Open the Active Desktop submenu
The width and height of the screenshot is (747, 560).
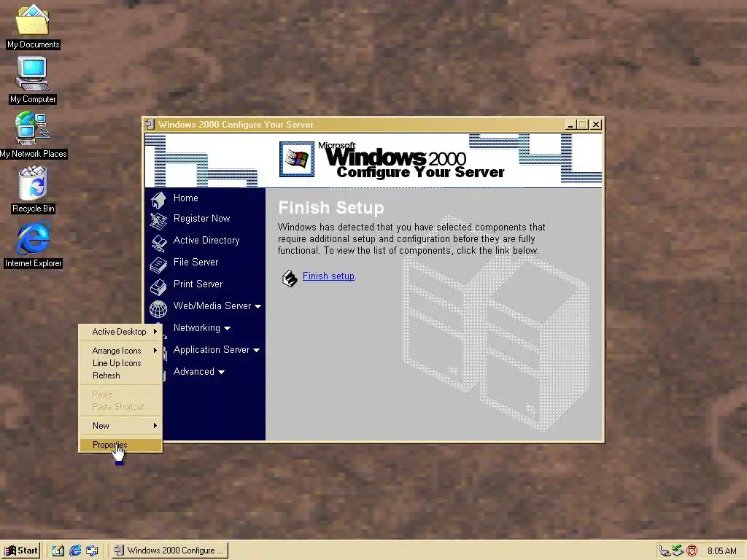(121, 332)
